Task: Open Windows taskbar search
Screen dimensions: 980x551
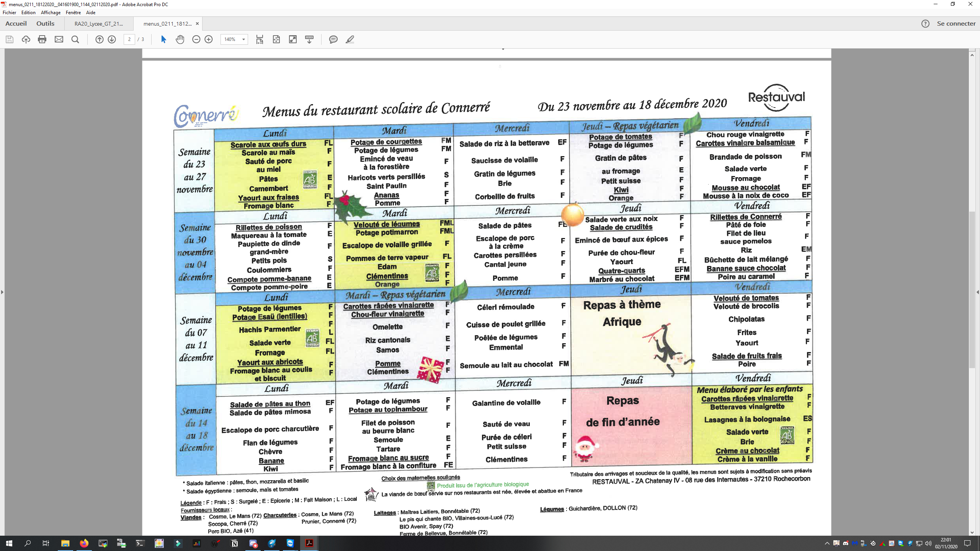Action: click(x=28, y=543)
